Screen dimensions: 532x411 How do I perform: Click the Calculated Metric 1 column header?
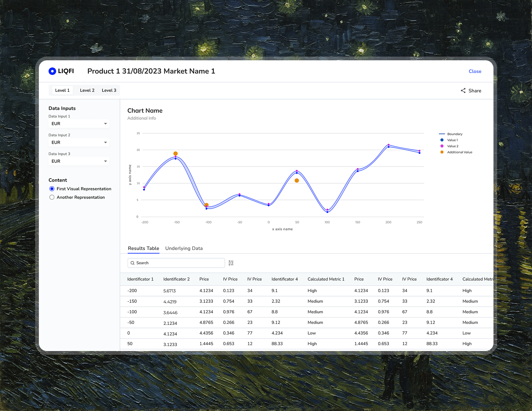tap(326, 279)
